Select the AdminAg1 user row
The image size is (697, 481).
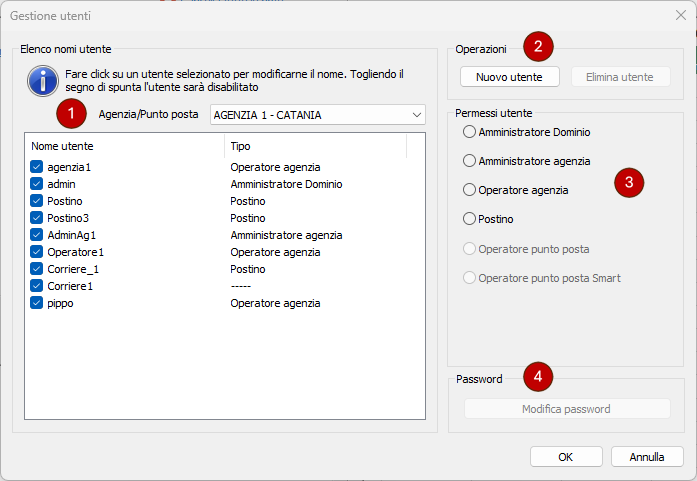coord(70,235)
